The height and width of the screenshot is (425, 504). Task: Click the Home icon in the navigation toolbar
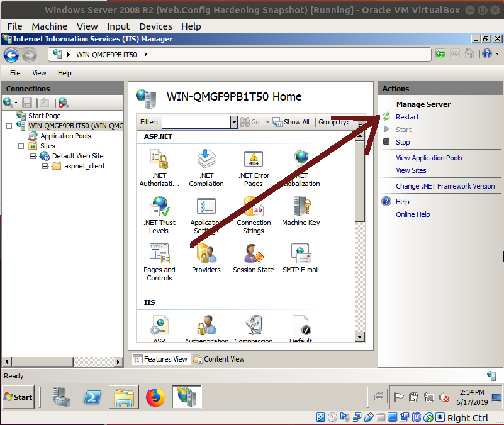pyautogui.click(x=469, y=53)
